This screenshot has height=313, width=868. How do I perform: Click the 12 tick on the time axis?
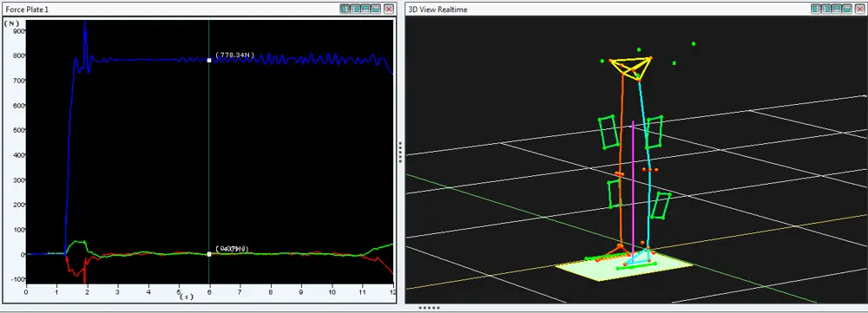[392, 291]
